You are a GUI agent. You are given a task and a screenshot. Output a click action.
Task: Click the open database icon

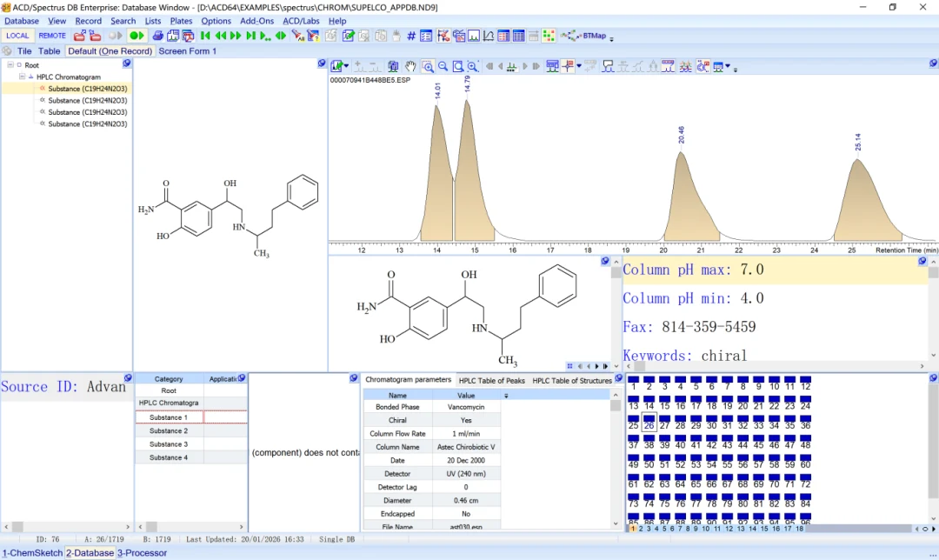point(79,36)
